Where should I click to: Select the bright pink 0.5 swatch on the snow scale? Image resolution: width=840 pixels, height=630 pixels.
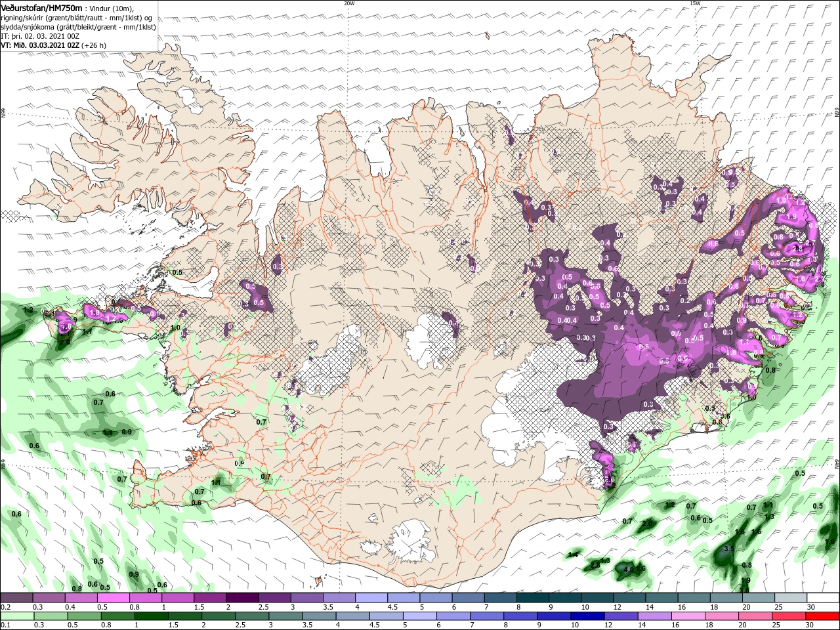pos(113,598)
